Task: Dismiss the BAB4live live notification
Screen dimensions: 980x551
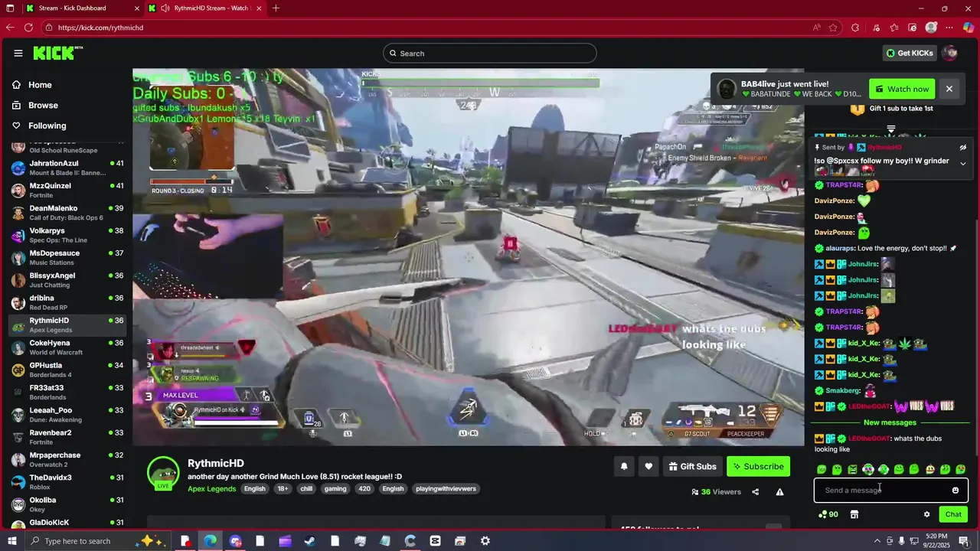Action: click(x=949, y=89)
